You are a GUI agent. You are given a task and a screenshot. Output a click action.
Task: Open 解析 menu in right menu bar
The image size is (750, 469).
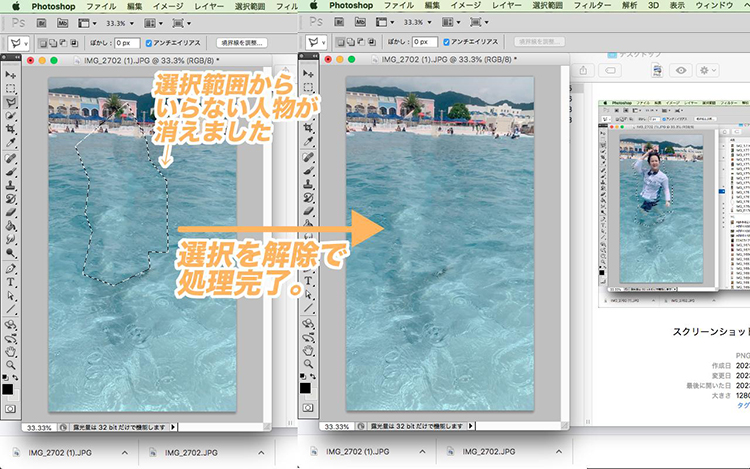(629, 6)
